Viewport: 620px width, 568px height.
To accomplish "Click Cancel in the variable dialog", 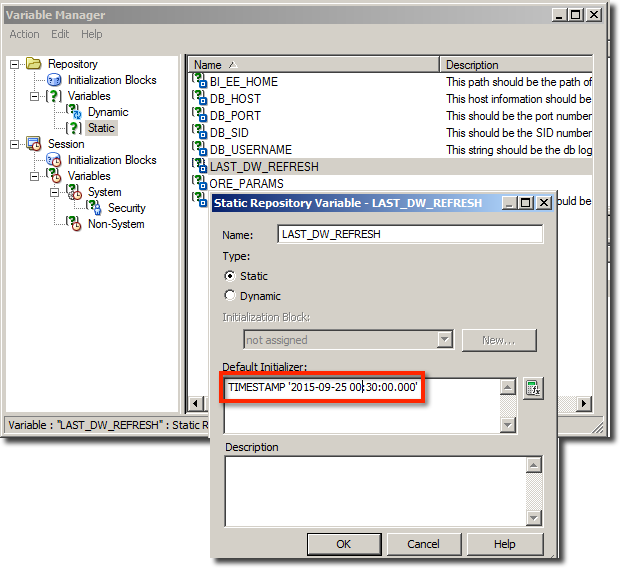I will click(x=423, y=544).
